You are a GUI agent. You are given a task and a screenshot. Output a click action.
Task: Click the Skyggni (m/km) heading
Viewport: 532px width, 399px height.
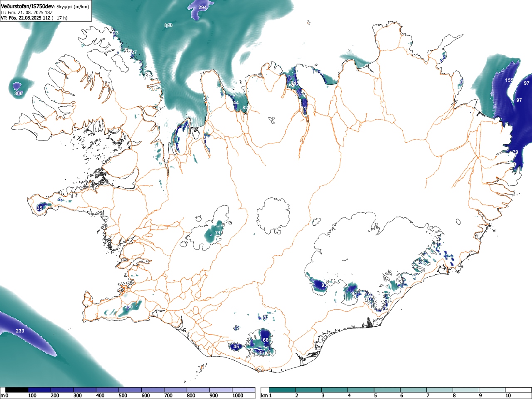(x=72, y=7)
